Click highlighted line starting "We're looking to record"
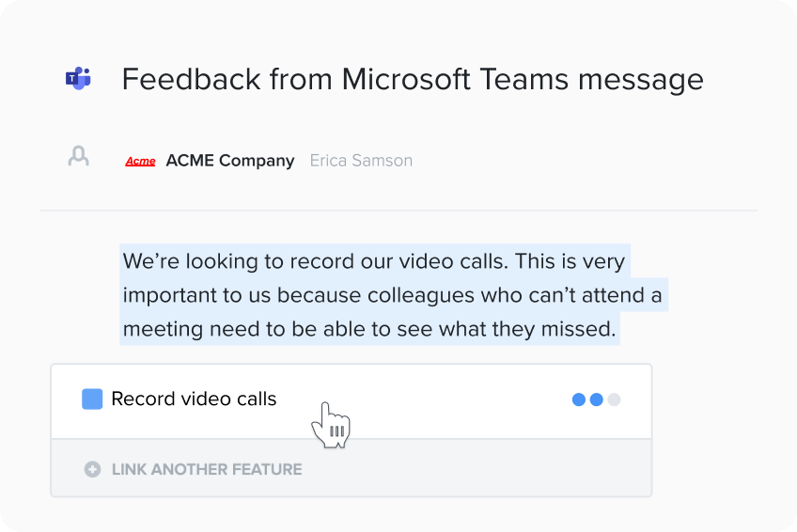 [x=374, y=261]
